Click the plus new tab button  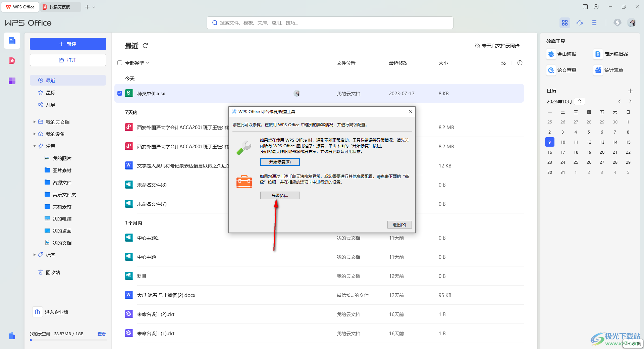click(87, 7)
